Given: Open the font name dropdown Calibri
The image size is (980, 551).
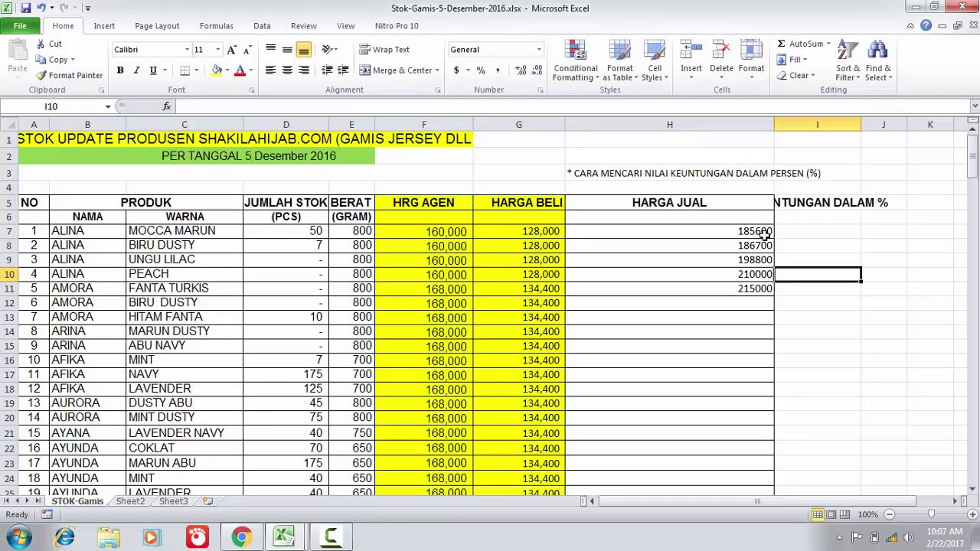Looking at the screenshot, I should (x=187, y=50).
